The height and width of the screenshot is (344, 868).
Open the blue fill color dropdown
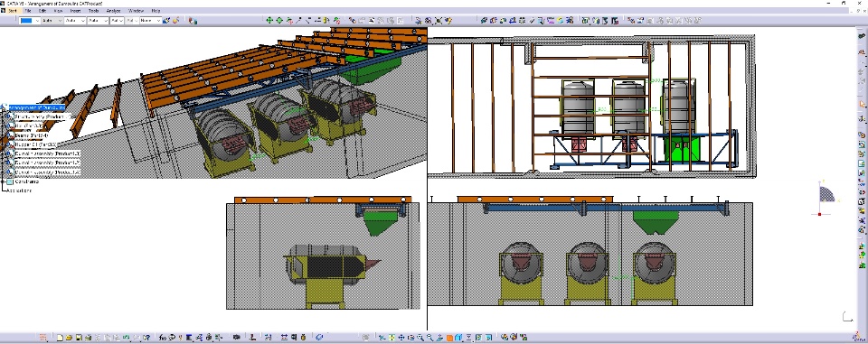(30, 21)
